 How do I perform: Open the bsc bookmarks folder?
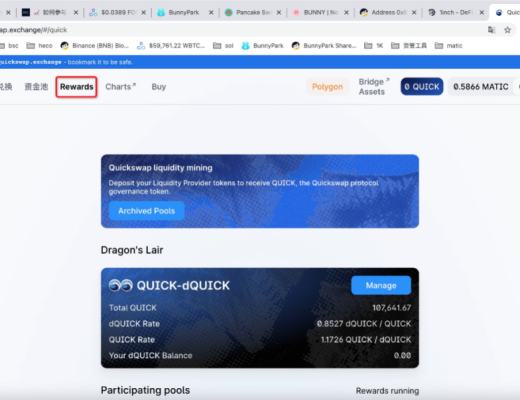[9, 46]
